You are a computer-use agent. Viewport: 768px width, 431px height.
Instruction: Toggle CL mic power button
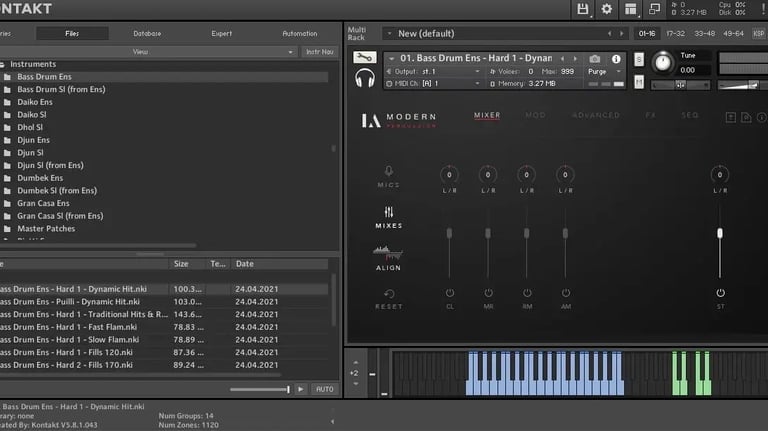[450, 293]
